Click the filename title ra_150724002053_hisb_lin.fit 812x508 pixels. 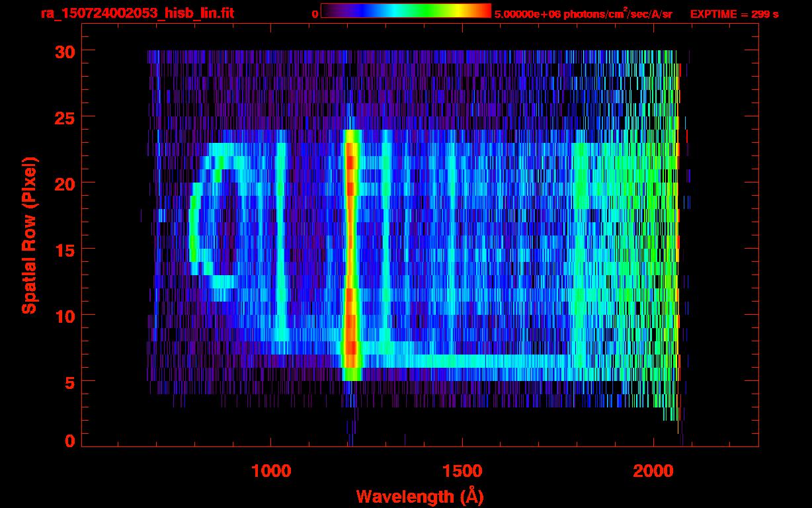[137, 13]
